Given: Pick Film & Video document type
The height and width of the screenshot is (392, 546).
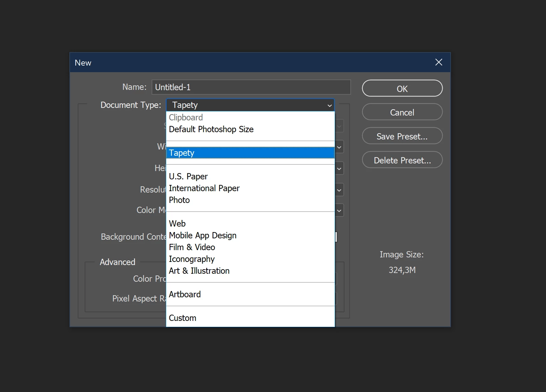Looking at the screenshot, I should [x=250, y=247].
